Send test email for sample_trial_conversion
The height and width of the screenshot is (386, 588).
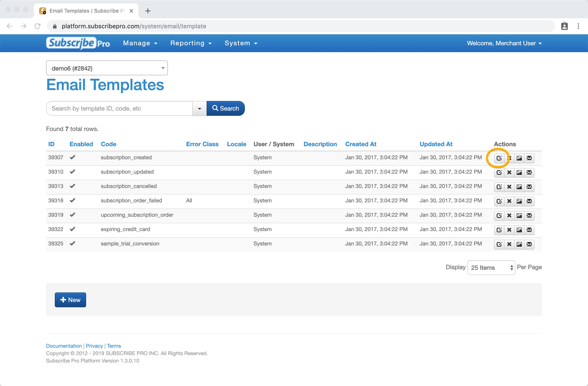coord(529,245)
